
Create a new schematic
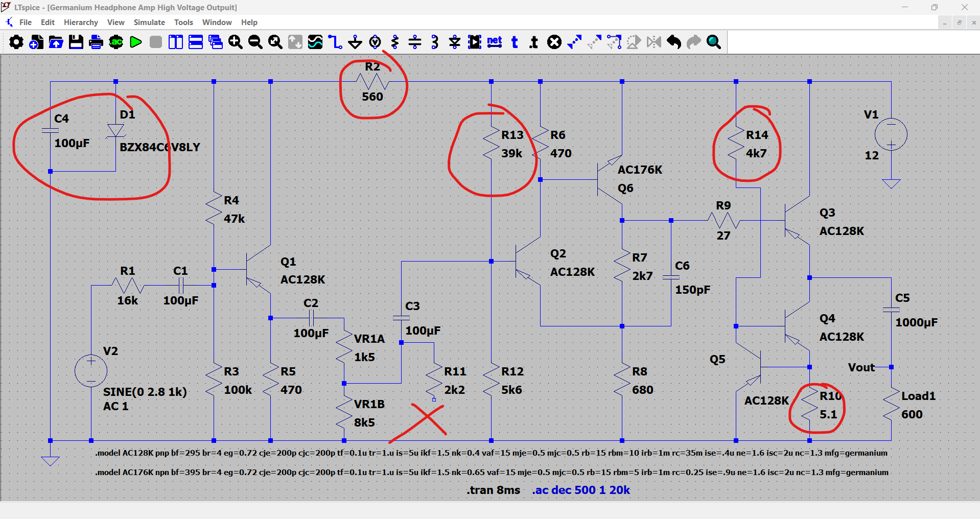click(x=36, y=42)
